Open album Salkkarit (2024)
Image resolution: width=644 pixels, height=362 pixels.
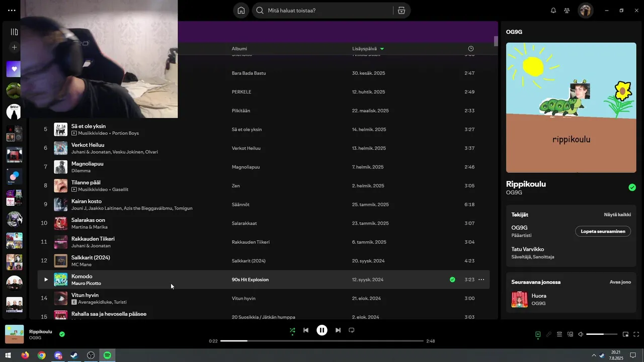249,261
